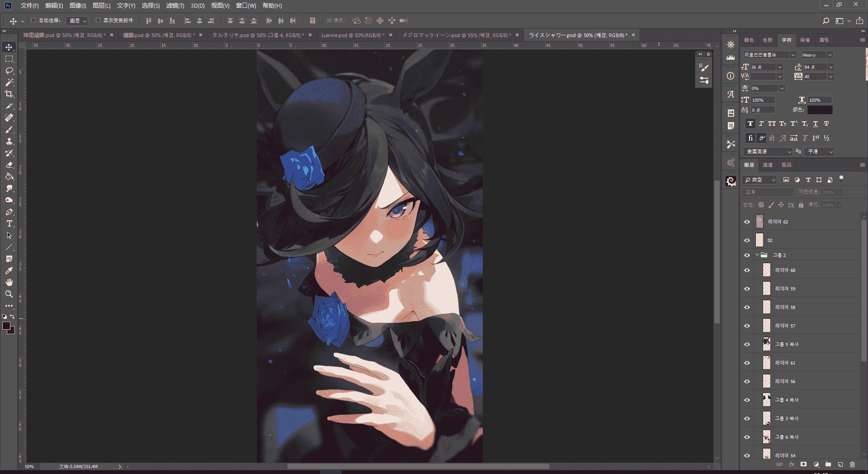The width and height of the screenshot is (868, 474).
Task: Switch to the 段落 panel tab
Action: [805, 40]
